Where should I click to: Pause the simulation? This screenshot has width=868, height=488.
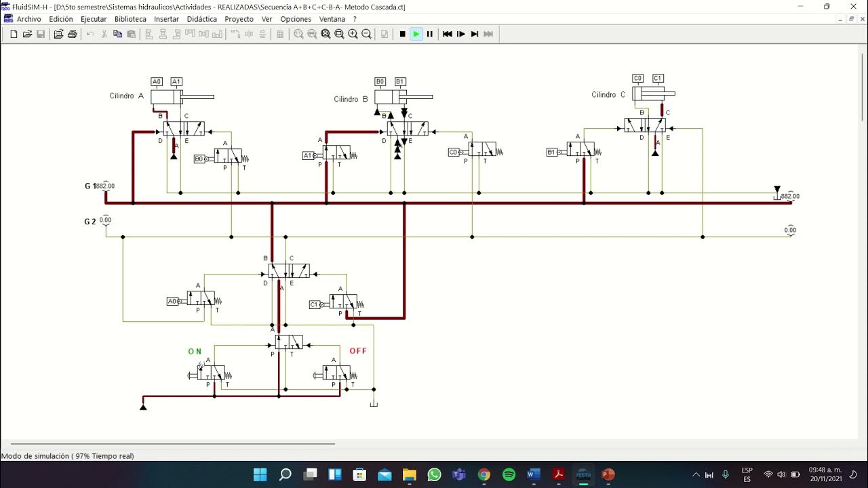pyautogui.click(x=429, y=34)
